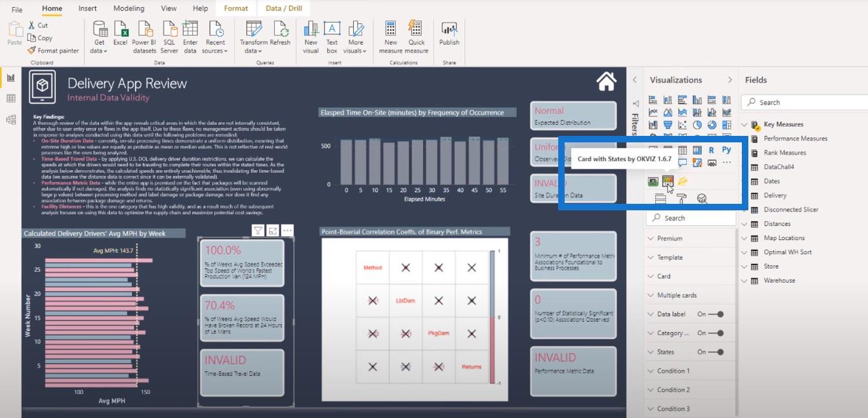
Task: Select the Warehouse table in Fields
Action: click(779, 281)
